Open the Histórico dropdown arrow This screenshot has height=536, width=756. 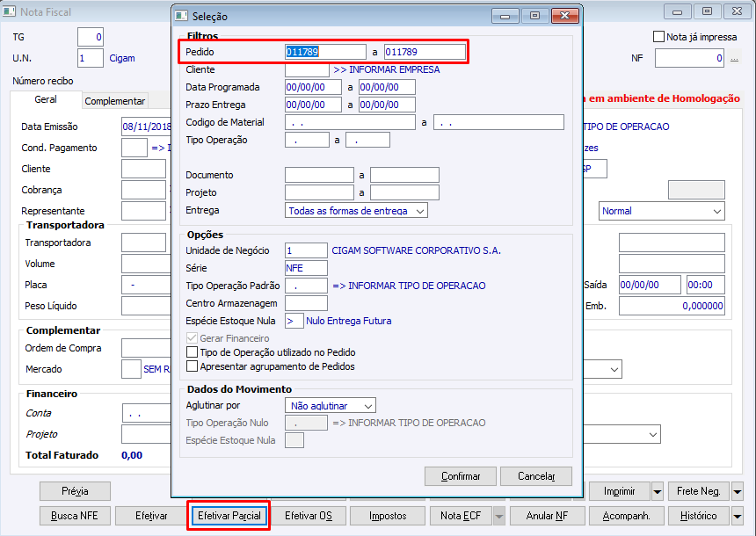click(x=738, y=517)
